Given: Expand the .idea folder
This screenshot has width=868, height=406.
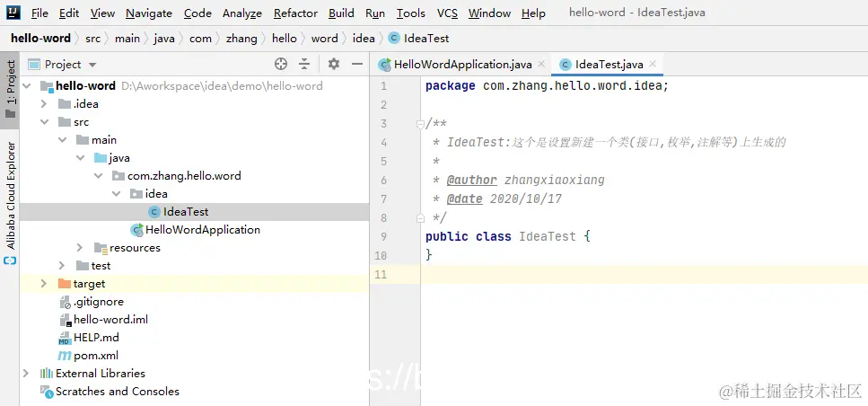Looking at the screenshot, I should pos(44,103).
